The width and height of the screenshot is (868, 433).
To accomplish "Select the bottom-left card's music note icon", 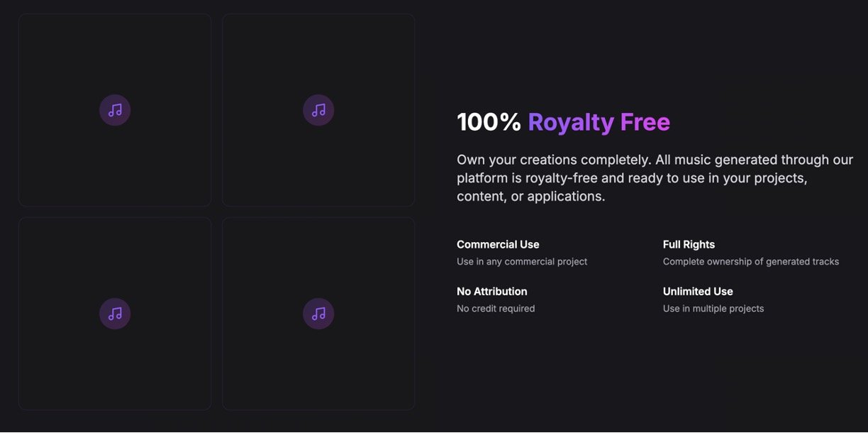I will [x=115, y=313].
